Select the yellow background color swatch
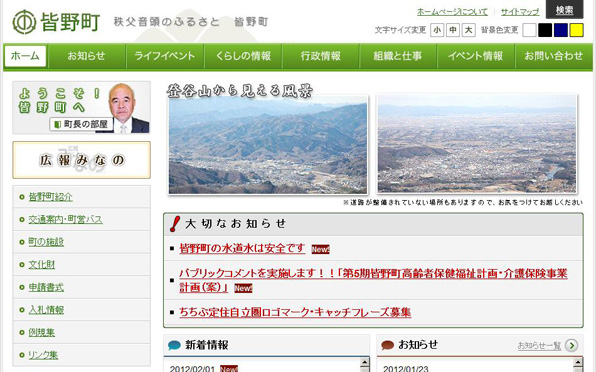Screen dimensions: 596x372 pyautogui.click(x=576, y=30)
